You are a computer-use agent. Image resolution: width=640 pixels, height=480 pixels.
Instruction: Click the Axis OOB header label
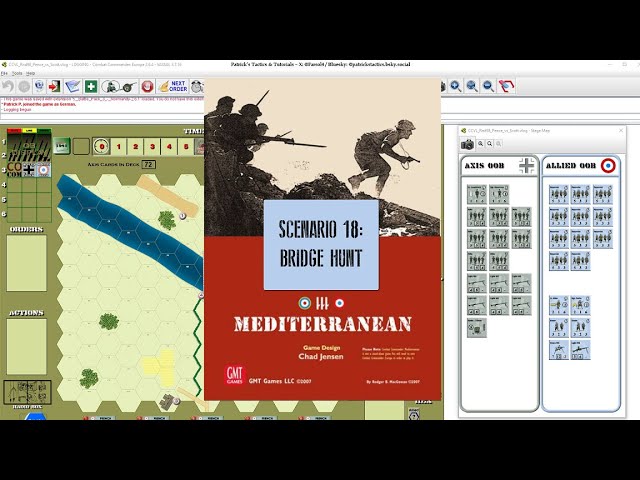[484, 166]
